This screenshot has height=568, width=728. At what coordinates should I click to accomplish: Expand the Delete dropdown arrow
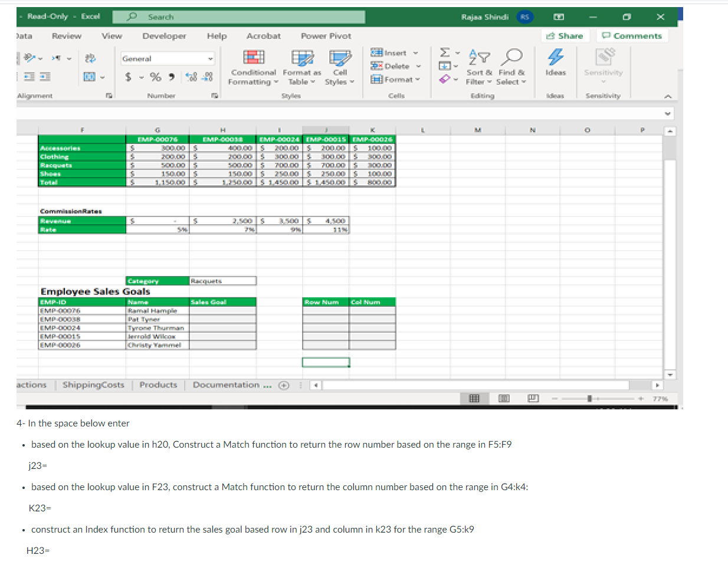pos(418,66)
